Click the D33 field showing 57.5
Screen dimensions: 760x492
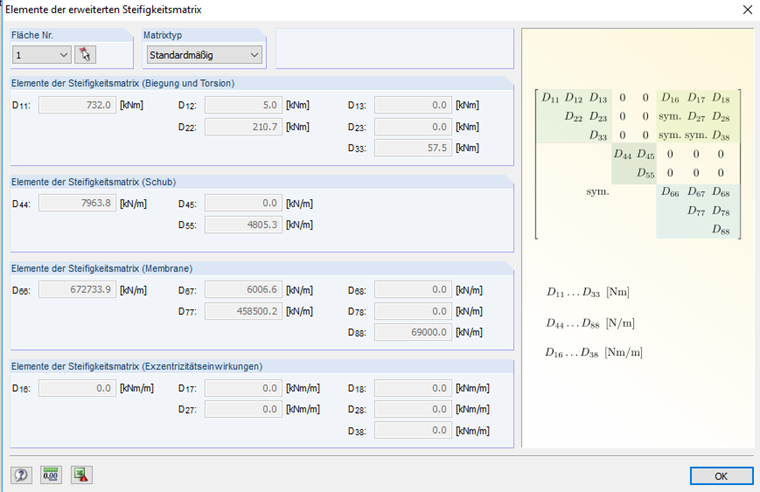(x=414, y=148)
